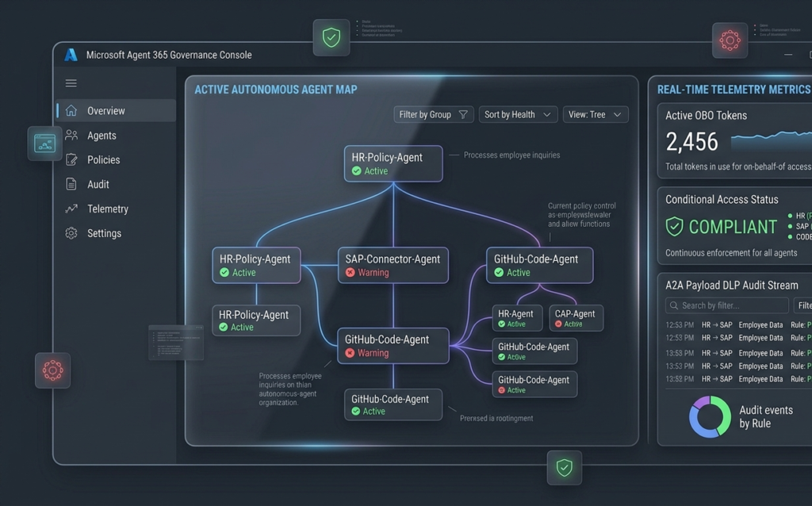Click the Audit events by Rule donut chart
Screen dimensions: 812x506
tap(710, 417)
